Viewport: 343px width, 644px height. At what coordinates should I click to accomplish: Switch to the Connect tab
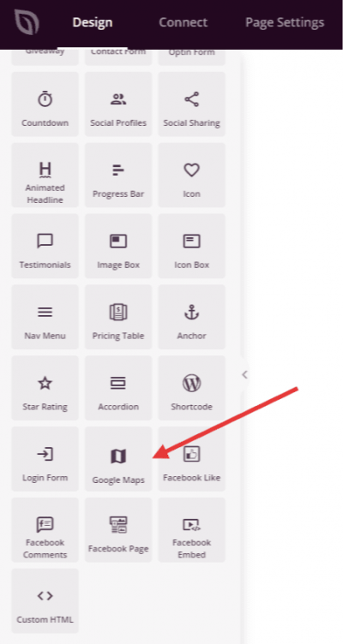(x=183, y=22)
